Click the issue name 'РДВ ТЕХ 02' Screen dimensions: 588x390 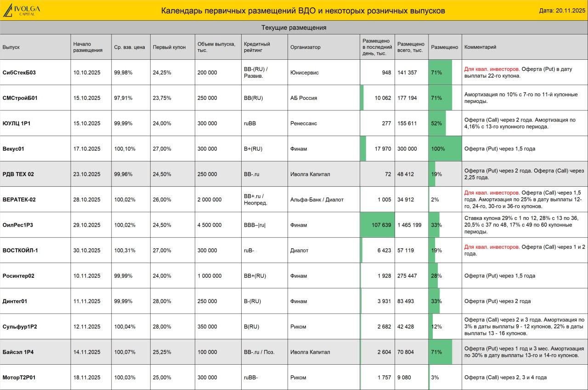tap(18, 174)
